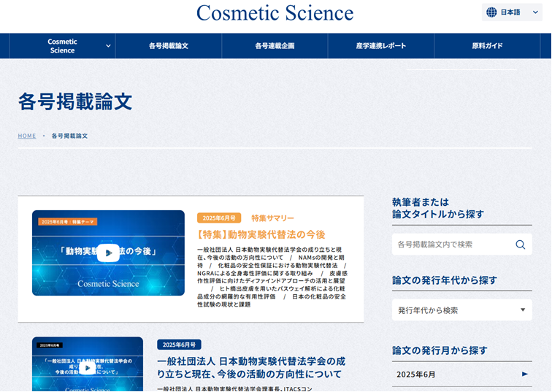The width and height of the screenshot is (552, 392).
Task: Click the 特集サマリー label
Action: pyautogui.click(x=272, y=218)
